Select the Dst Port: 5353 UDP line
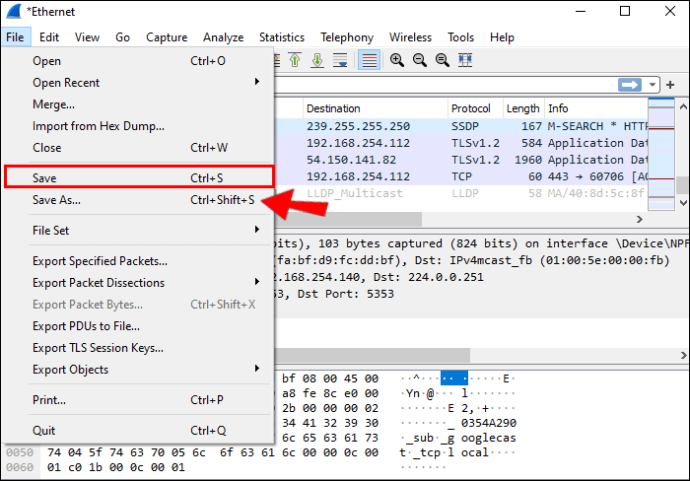Viewport: 690px width, 481px height. coord(481,294)
